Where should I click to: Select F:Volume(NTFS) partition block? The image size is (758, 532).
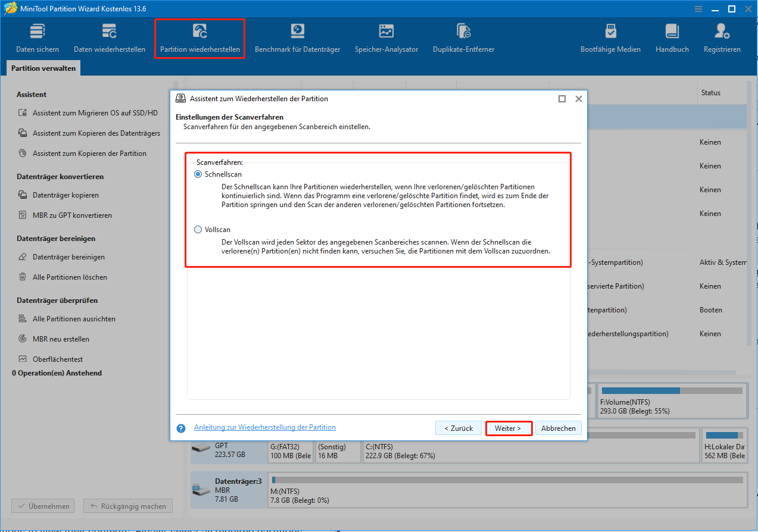point(672,401)
